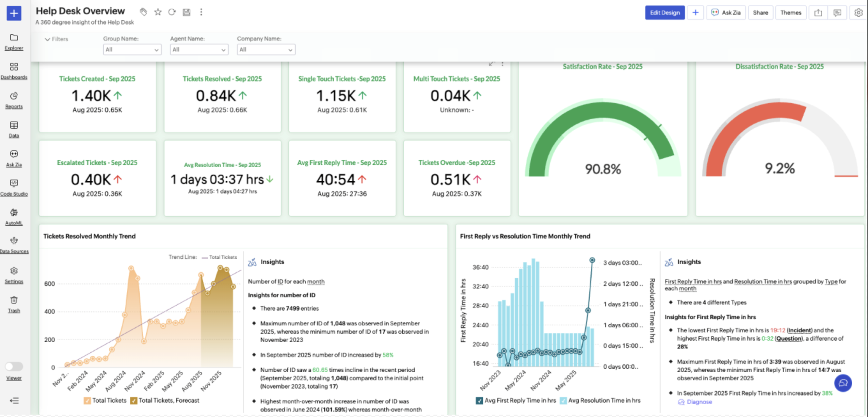Click the Diagnose link in Insights
The image size is (868, 417).
click(699, 402)
